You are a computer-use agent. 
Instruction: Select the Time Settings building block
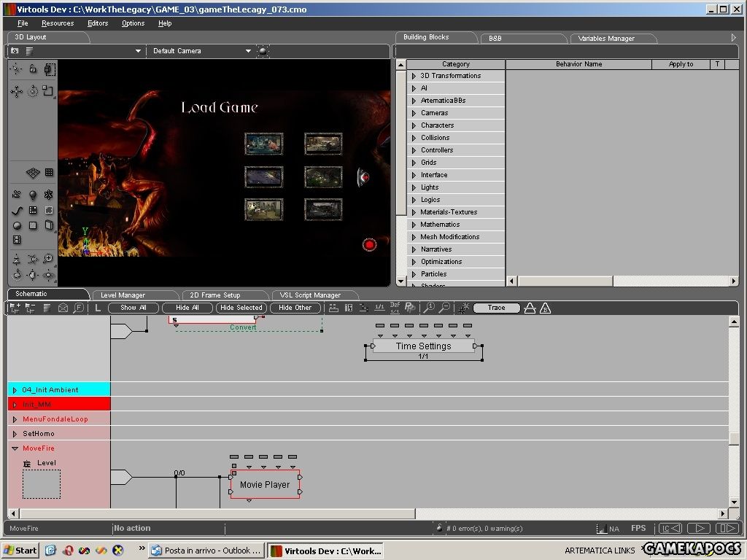point(424,346)
